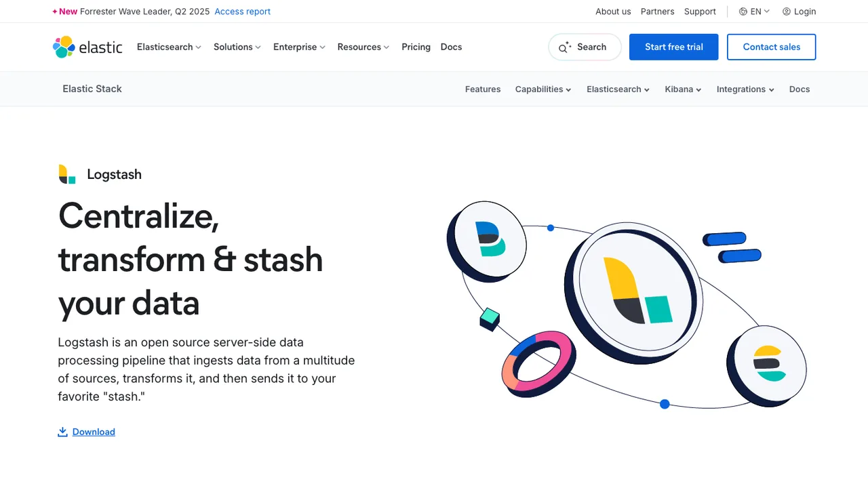Expand the Elasticsearch main navigation menu

tap(169, 47)
